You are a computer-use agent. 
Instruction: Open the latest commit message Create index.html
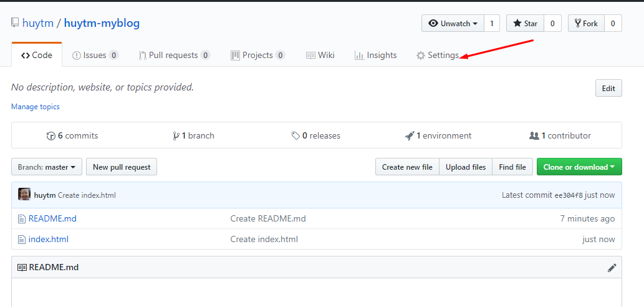(87, 195)
